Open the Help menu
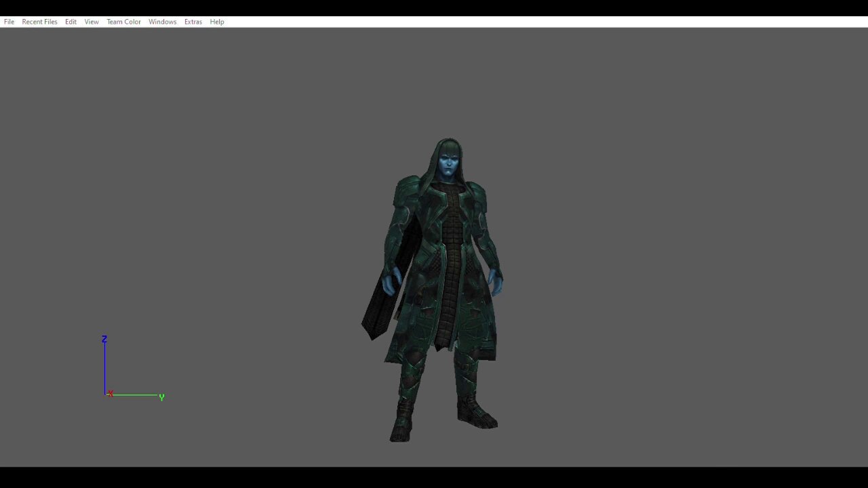The width and height of the screenshot is (868, 488). click(217, 22)
